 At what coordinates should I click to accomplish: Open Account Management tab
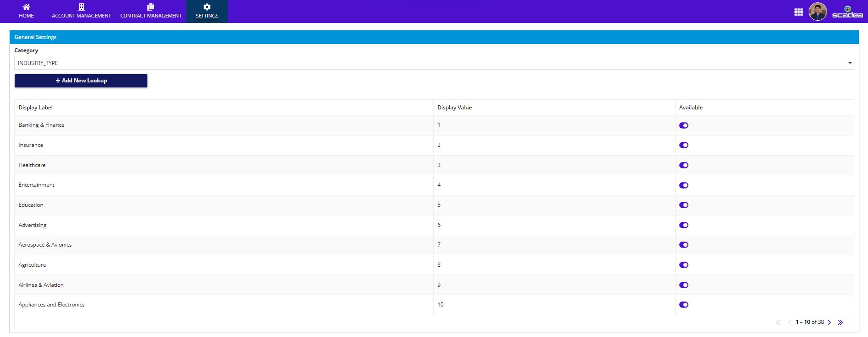point(81,11)
